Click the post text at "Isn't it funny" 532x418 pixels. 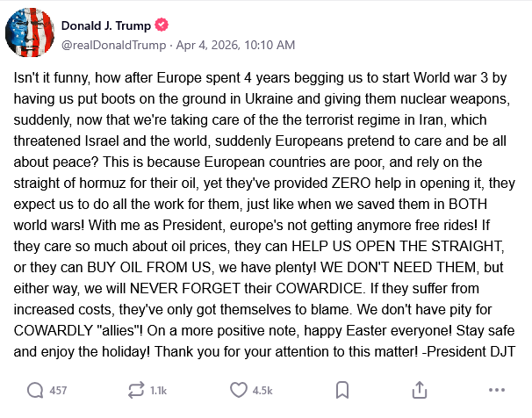(x=52, y=78)
